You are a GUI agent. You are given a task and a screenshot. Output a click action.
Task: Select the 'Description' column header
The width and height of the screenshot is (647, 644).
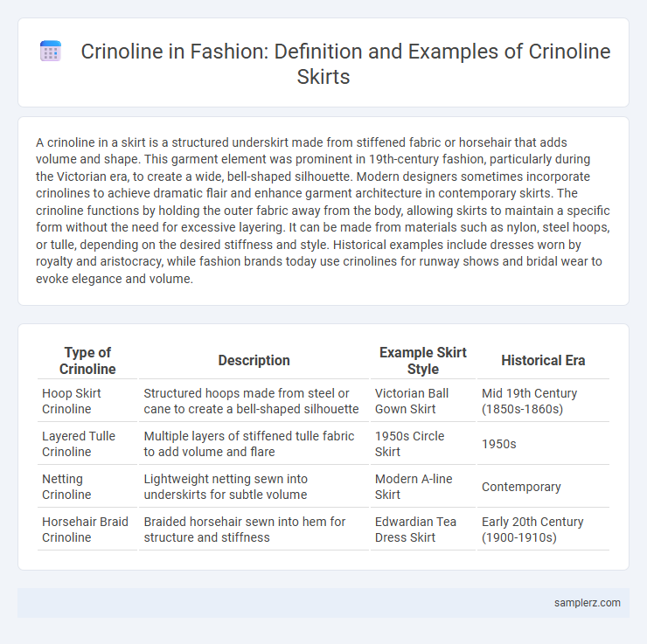coord(254,361)
